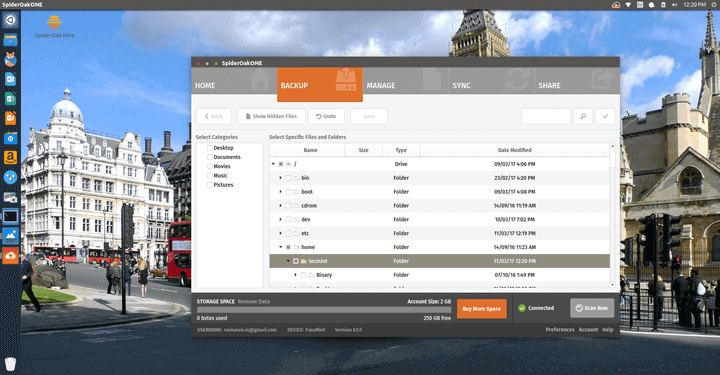The height and width of the screenshot is (375, 720).
Task: Check the Pictures category checkbox
Action: 210,185
